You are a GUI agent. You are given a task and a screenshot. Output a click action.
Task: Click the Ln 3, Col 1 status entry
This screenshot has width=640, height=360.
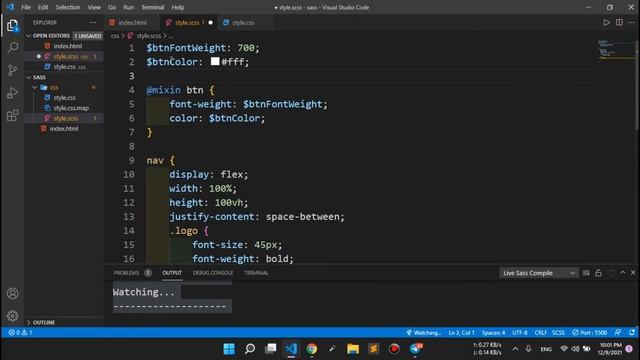[x=461, y=333]
